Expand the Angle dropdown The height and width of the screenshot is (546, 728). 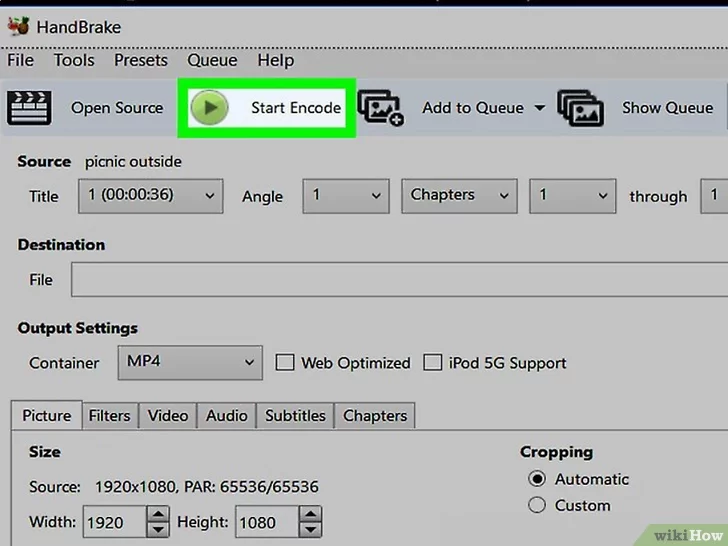pyautogui.click(x=346, y=196)
